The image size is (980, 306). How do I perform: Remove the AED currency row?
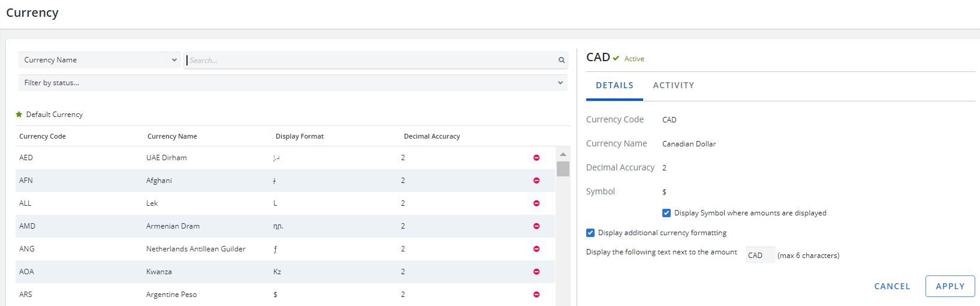(536, 158)
